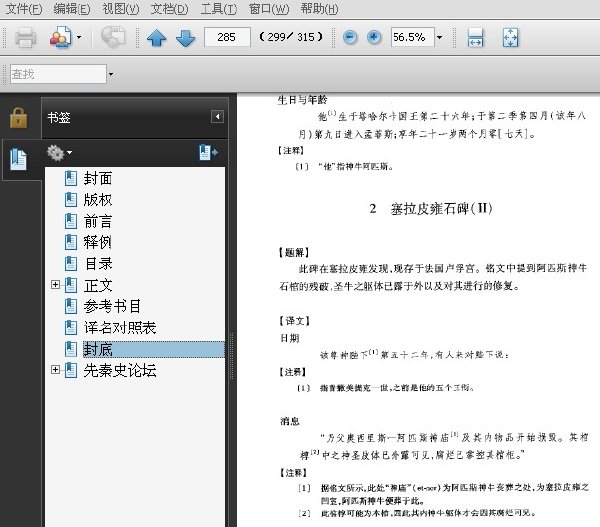Click the page number field showing 285
The image size is (600, 527).
point(227,37)
